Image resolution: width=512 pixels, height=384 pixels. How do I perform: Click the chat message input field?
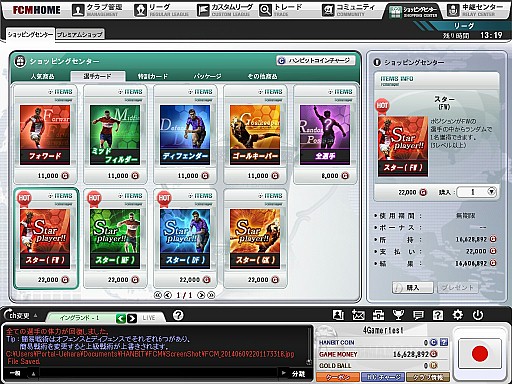click(158, 374)
